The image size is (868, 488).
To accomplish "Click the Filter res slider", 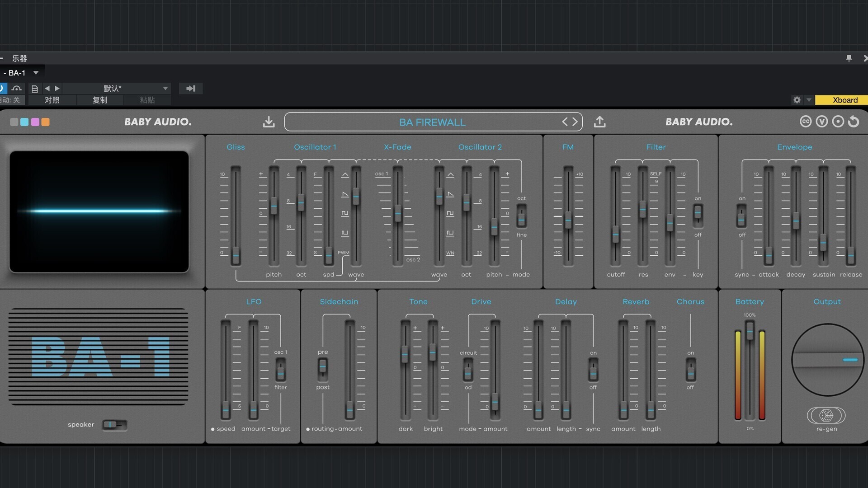I will (642, 216).
